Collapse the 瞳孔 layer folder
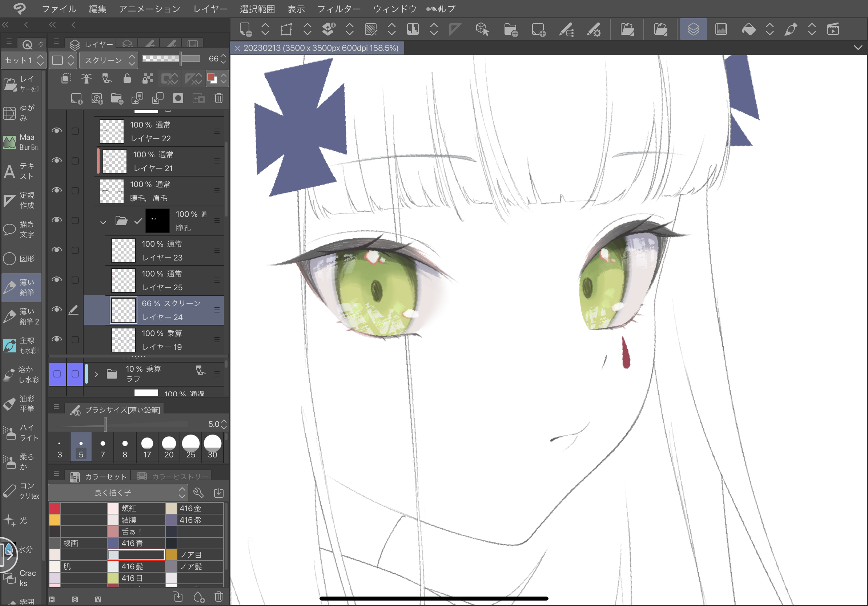868x606 pixels. (103, 222)
